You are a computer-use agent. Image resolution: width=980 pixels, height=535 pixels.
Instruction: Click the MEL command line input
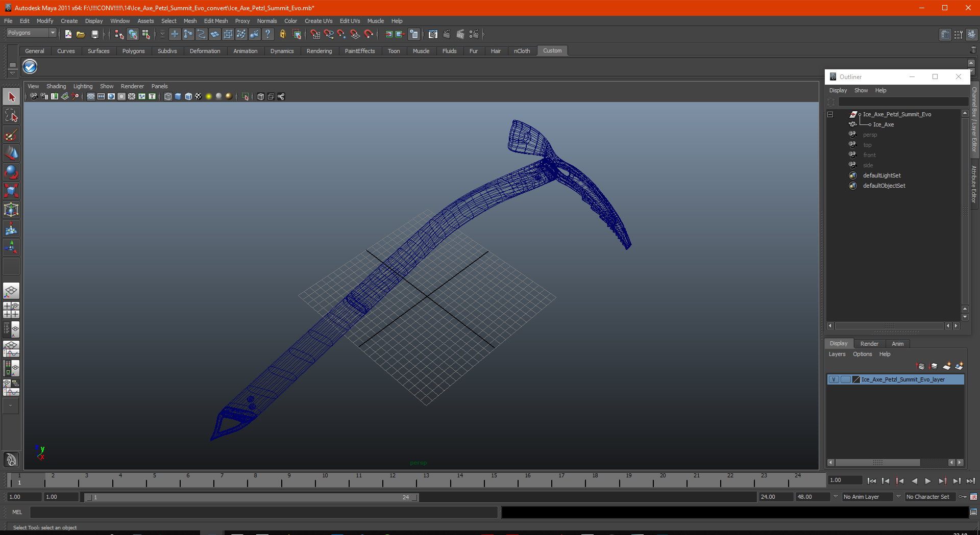[263, 512]
